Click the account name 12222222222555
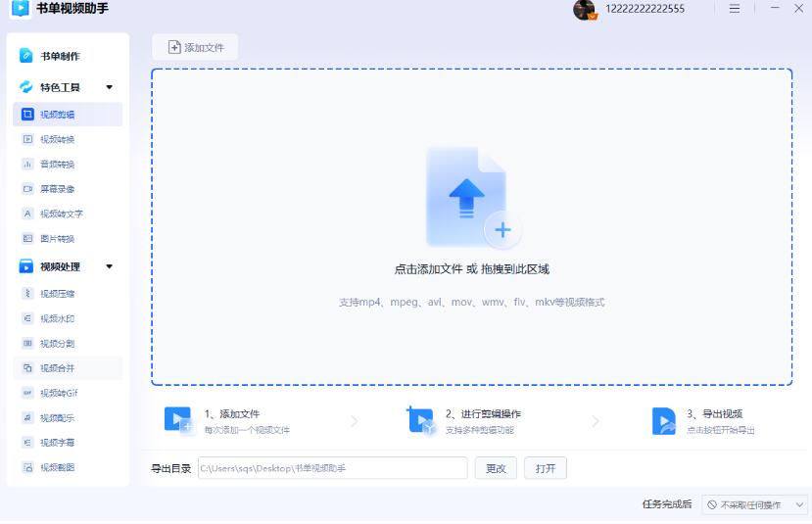 click(x=645, y=8)
